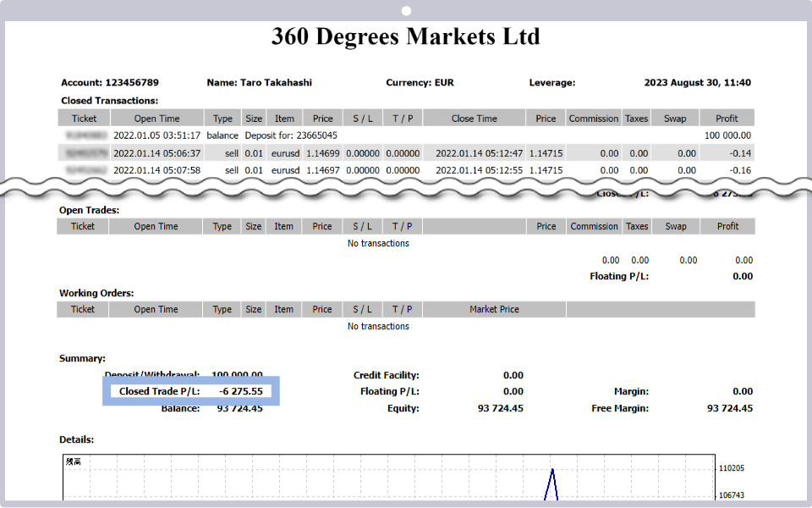
Task: Click the 'Margin:' label in Summary
Action: pyautogui.click(x=631, y=391)
